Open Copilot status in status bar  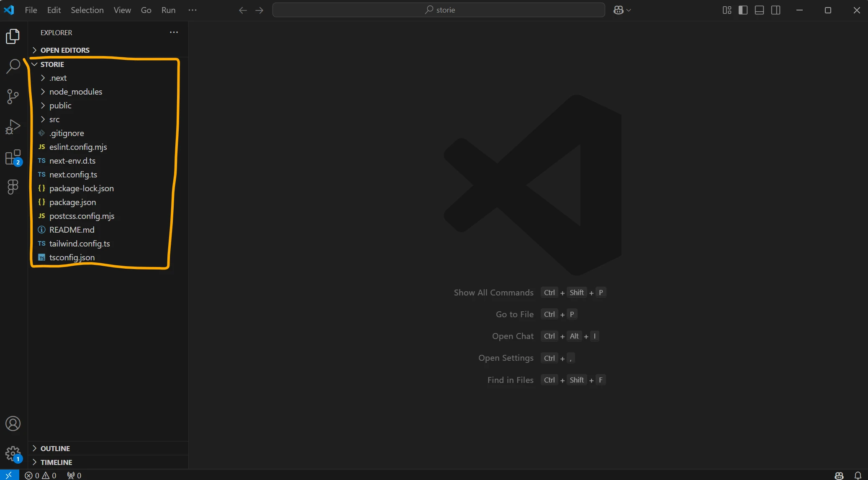tap(839, 475)
